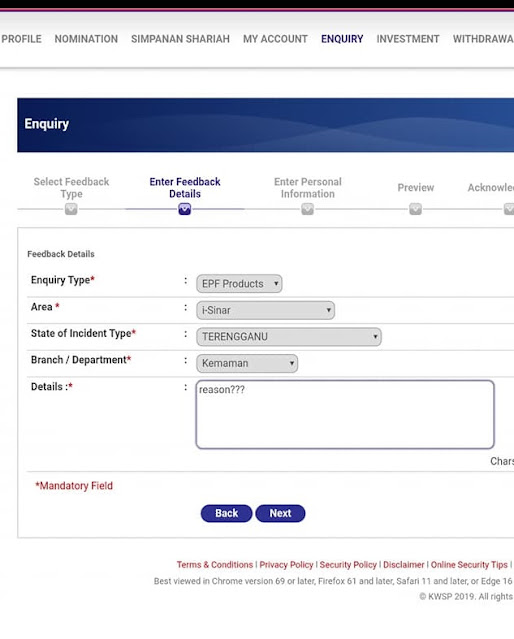Open MY ACCOUNT menu
This screenshot has height=639, width=514.
click(275, 39)
